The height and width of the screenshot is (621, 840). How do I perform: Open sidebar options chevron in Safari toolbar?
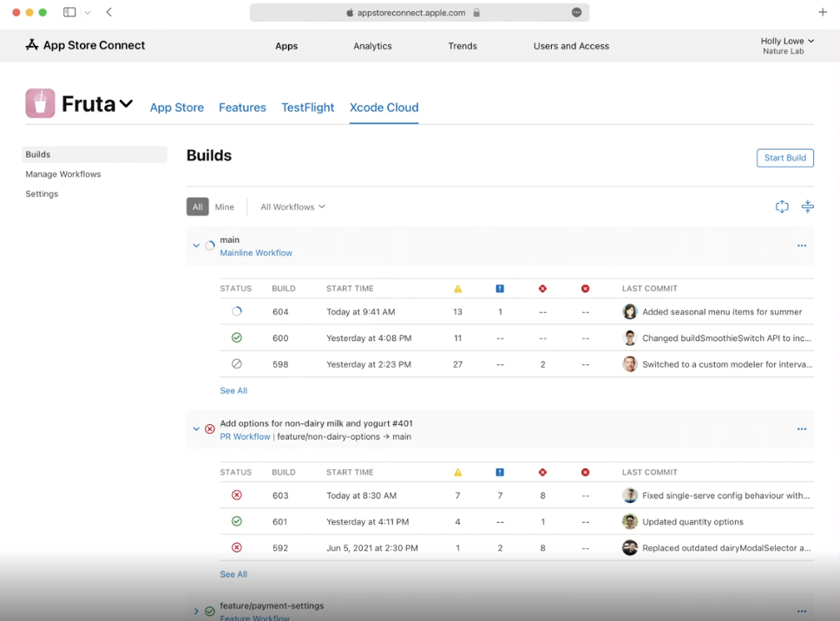(88, 13)
